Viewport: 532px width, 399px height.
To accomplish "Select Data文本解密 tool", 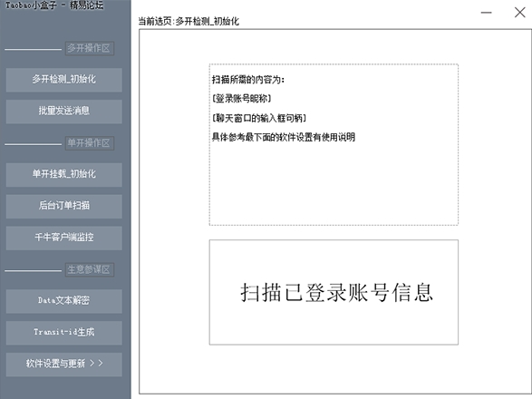I will (63, 301).
